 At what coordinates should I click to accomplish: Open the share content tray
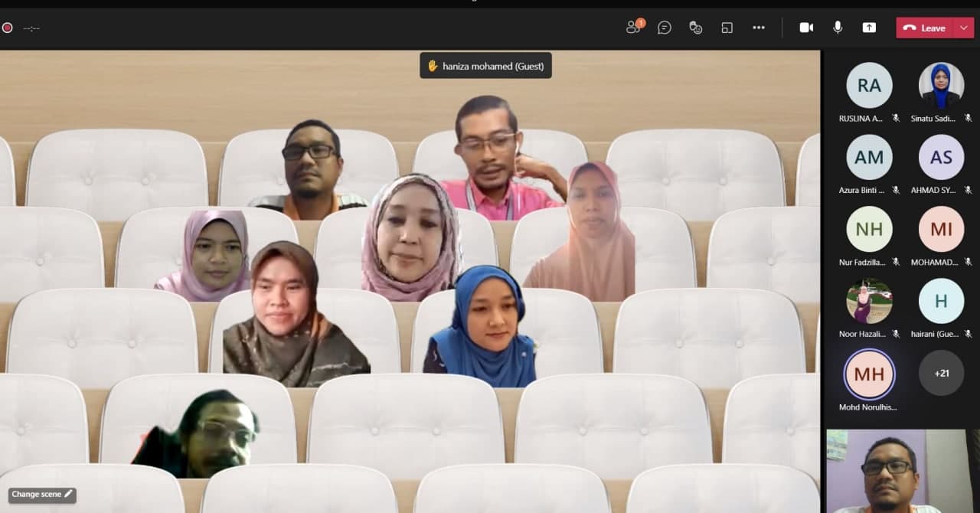[x=869, y=28]
